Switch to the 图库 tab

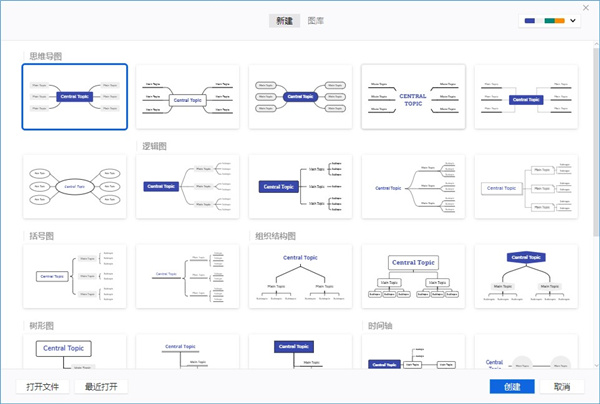316,21
